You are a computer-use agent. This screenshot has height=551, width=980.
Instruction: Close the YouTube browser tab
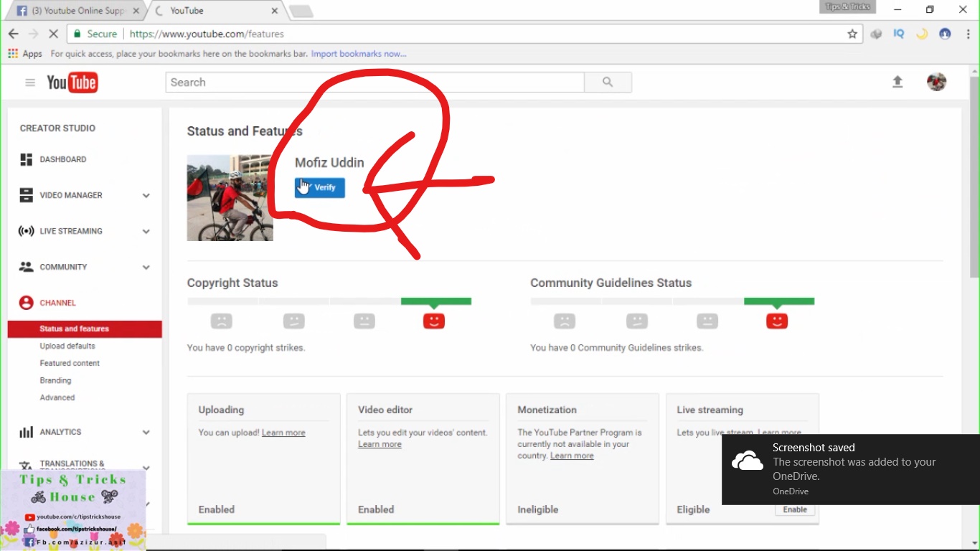[x=274, y=11]
